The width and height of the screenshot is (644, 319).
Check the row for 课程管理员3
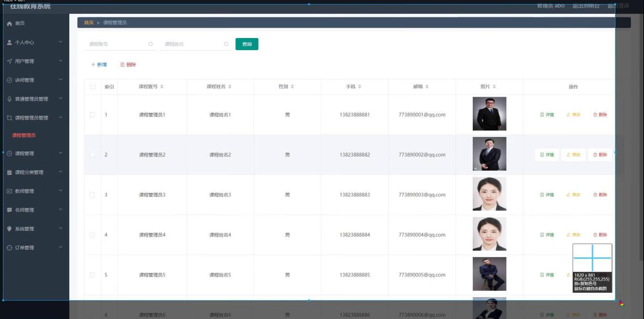tap(93, 195)
